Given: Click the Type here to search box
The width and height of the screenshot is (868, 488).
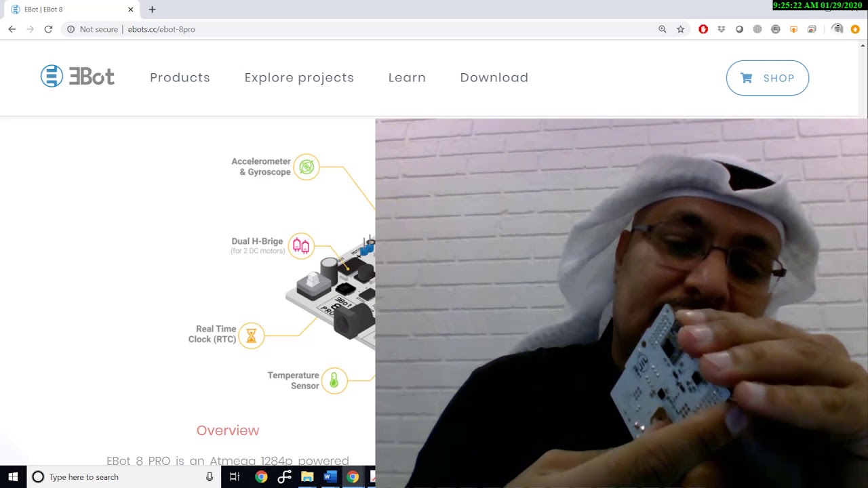Looking at the screenshot, I should coord(122,477).
